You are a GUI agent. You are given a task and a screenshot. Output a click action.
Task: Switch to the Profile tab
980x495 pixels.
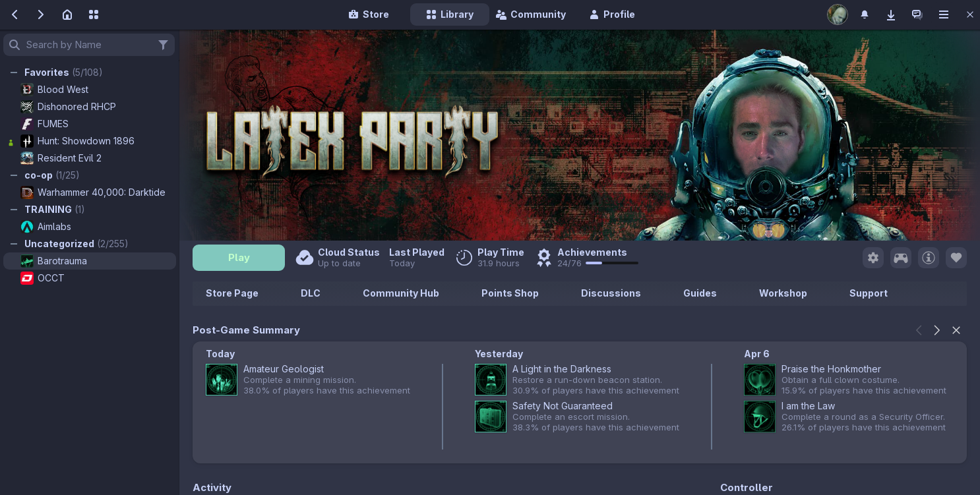612,15
